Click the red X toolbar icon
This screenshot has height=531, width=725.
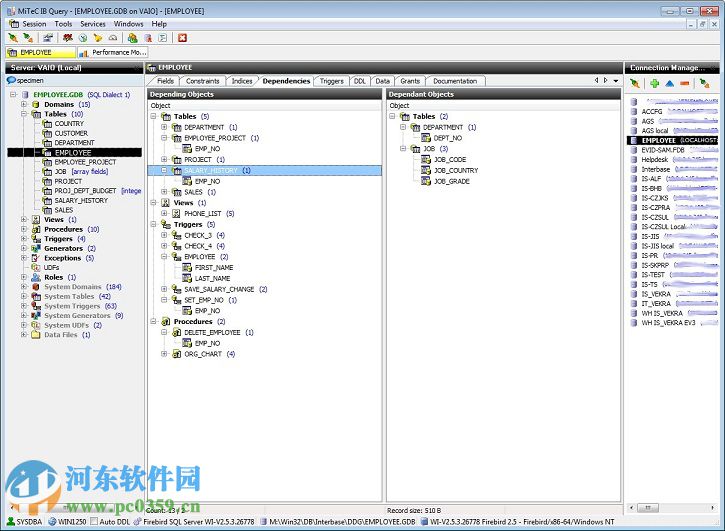[x=183, y=38]
